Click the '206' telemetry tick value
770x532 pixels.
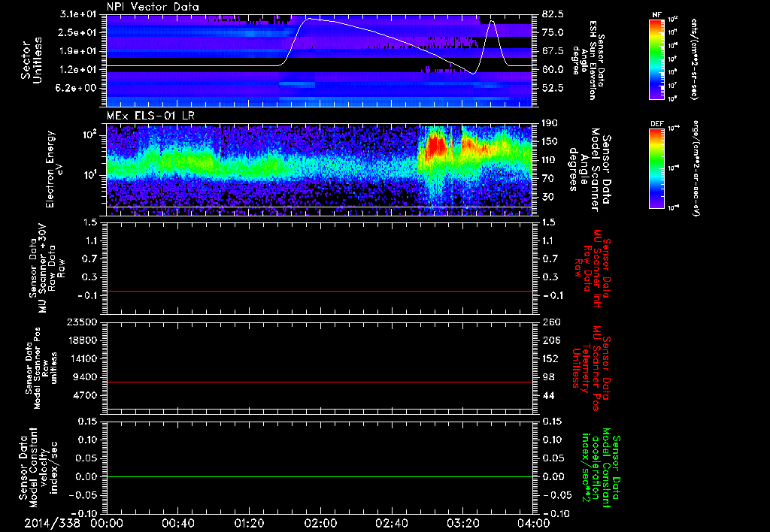tap(550, 340)
